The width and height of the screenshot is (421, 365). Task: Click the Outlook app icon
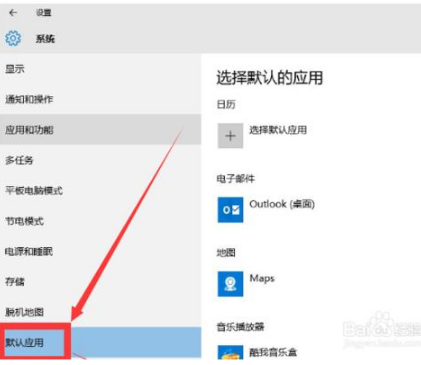[230, 210]
